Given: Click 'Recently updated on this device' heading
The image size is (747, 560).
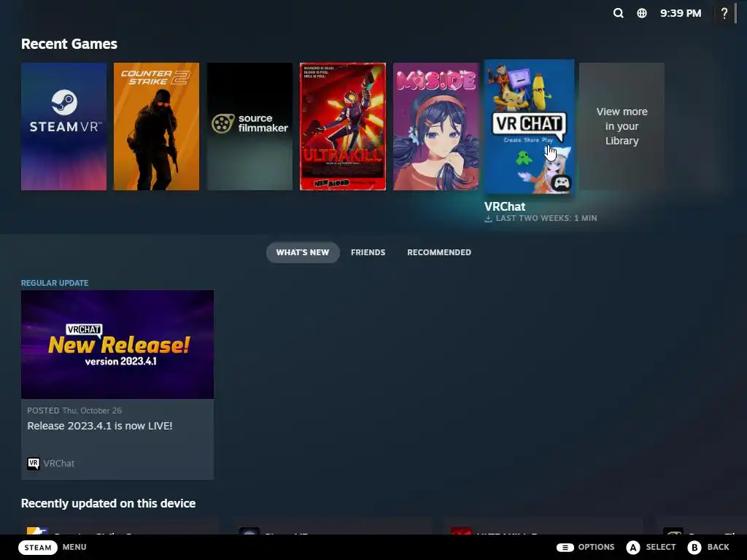Looking at the screenshot, I should 108,503.
